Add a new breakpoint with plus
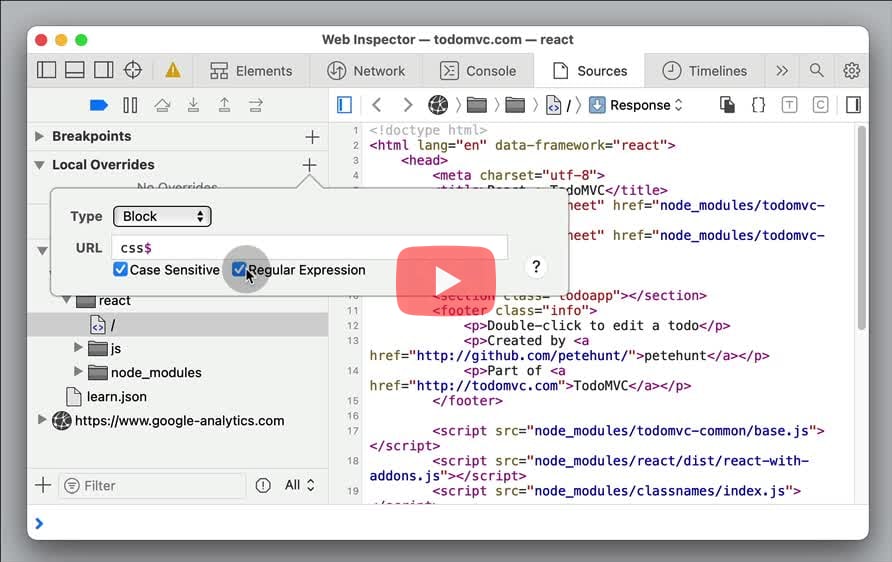 tap(312, 137)
